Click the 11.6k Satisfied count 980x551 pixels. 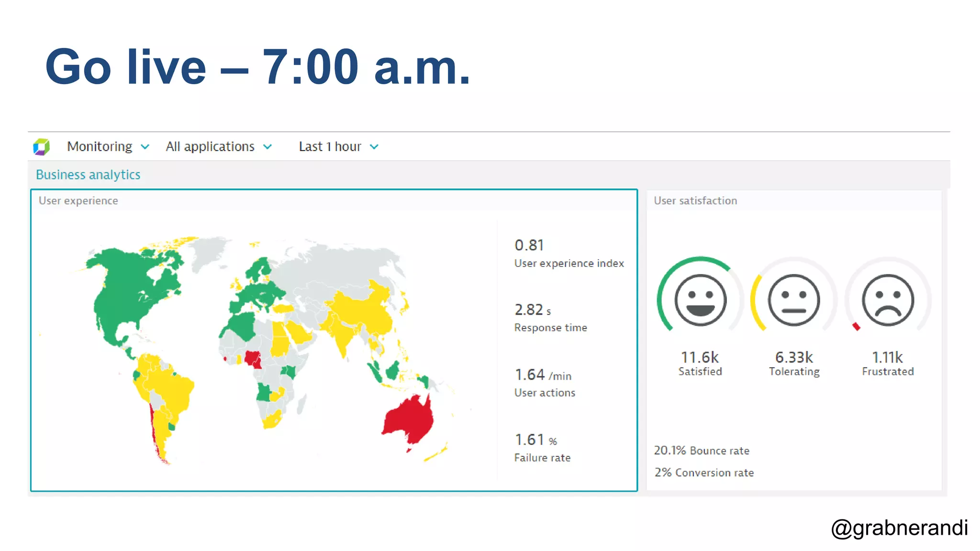[x=700, y=357]
